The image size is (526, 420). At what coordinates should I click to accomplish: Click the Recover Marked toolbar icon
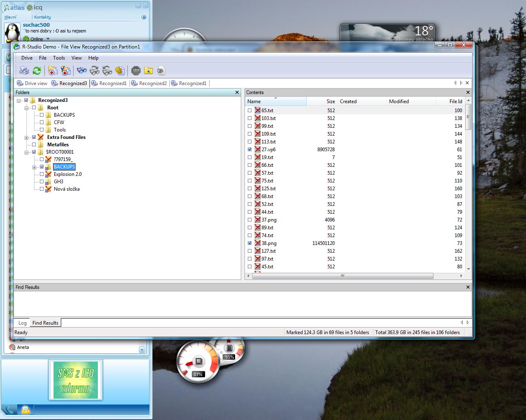(x=66, y=71)
